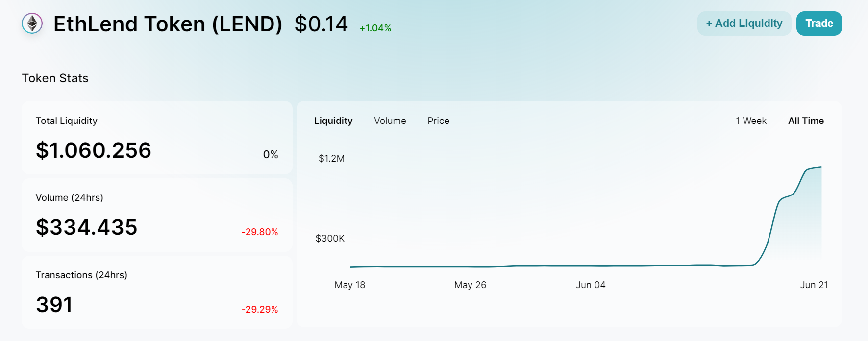The height and width of the screenshot is (341, 868).
Task: Click the transactions count 391
Action: 54,305
